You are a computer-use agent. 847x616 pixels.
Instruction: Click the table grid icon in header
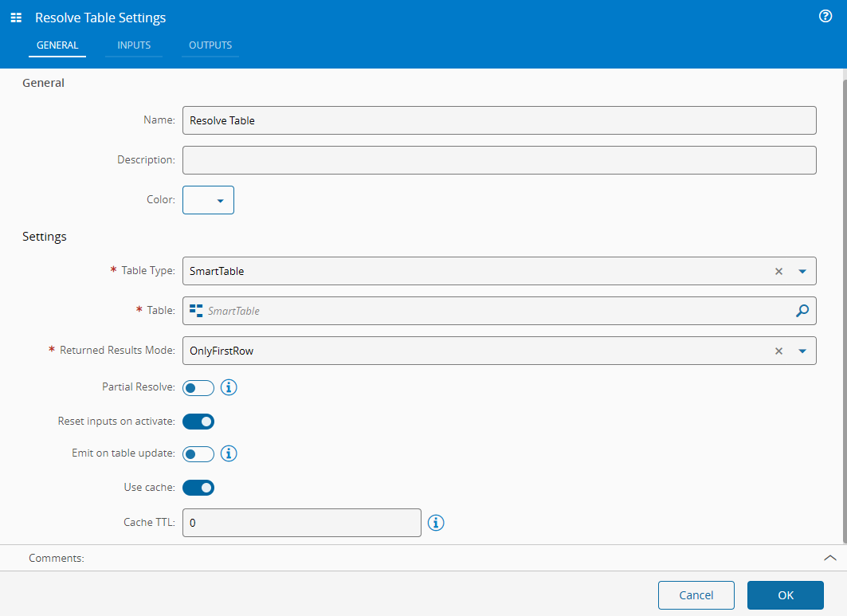click(16, 18)
